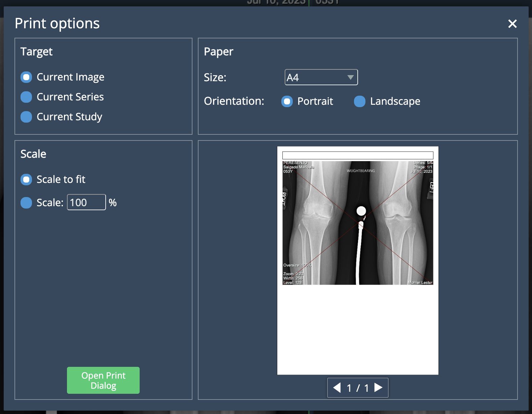Click the Landscape orientation label
This screenshot has width=532, height=414.
pyautogui.click(x=395, y=101)
